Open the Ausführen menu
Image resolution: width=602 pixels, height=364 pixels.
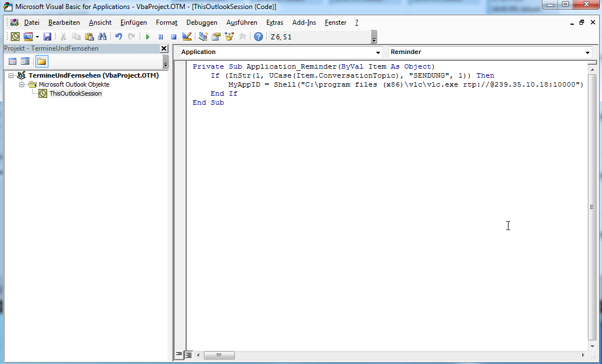[x=242, y=23]
